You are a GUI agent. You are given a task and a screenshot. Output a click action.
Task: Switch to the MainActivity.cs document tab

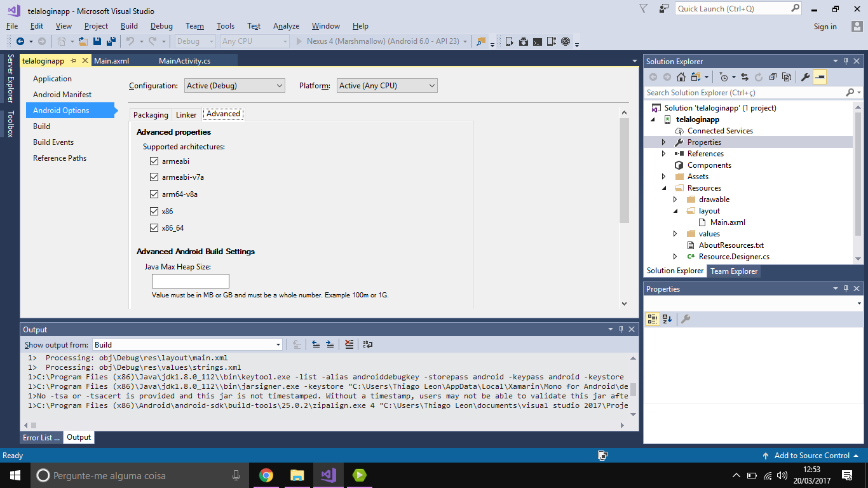click(x=184, y=61)
